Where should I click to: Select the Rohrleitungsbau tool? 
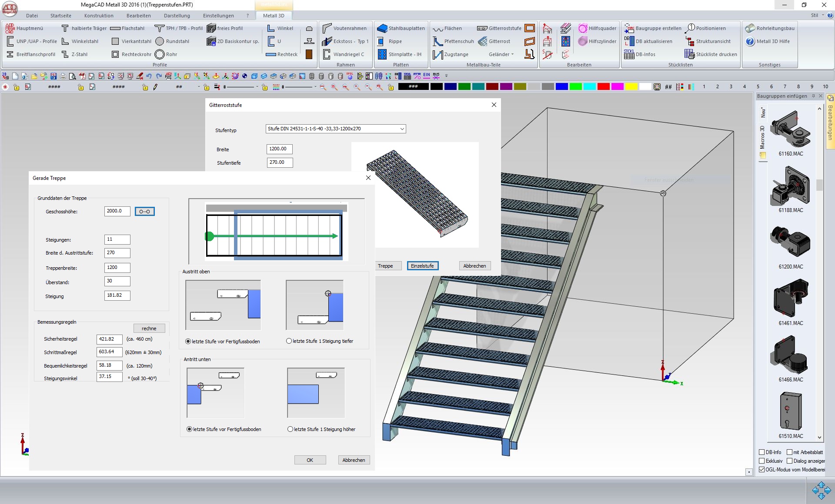770,28
